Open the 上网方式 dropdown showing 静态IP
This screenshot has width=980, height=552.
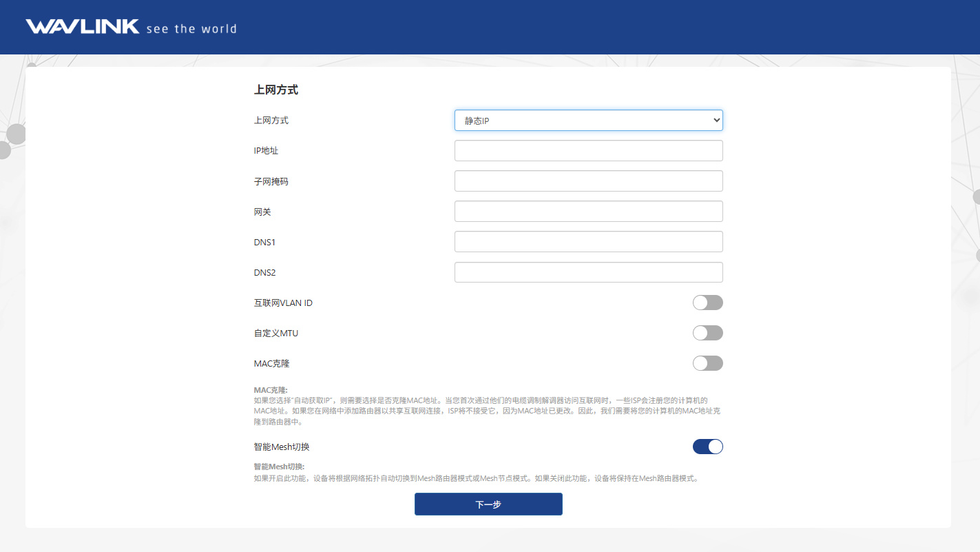(x=588, y=121)
